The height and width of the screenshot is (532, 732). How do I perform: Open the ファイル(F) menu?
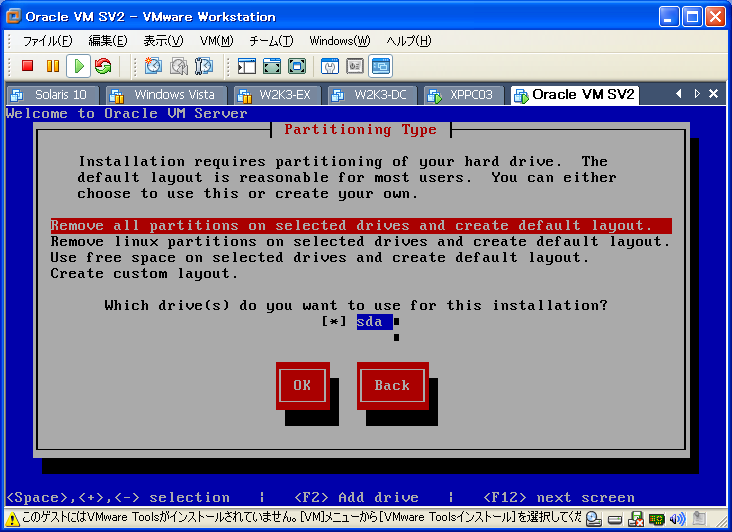point(47,41)
